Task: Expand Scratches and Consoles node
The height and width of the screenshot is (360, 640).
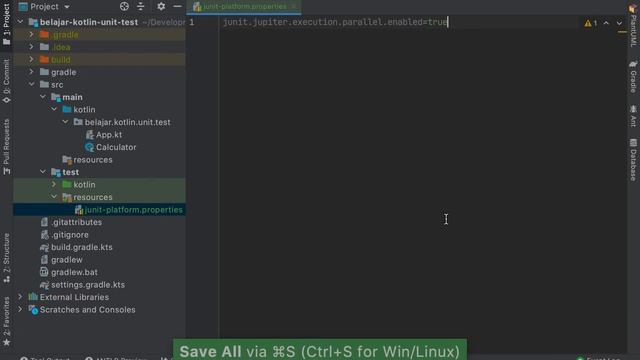Action: 20,309
